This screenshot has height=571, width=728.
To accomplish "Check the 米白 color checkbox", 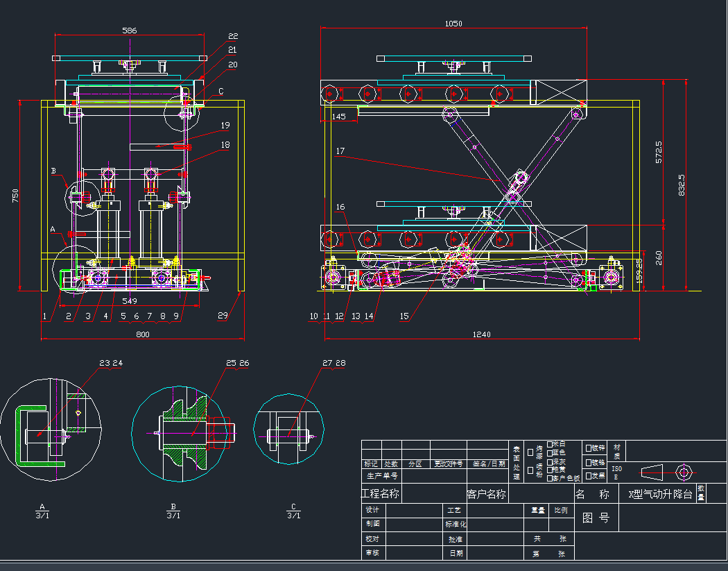I will [x=548, y=443].
